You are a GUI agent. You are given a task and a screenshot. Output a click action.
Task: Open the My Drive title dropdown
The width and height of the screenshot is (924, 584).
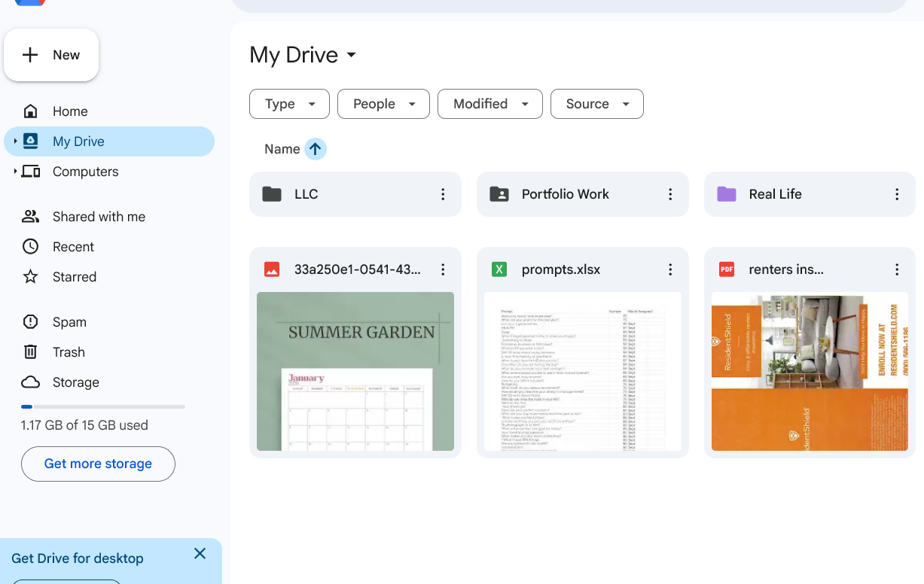(351, 54)
